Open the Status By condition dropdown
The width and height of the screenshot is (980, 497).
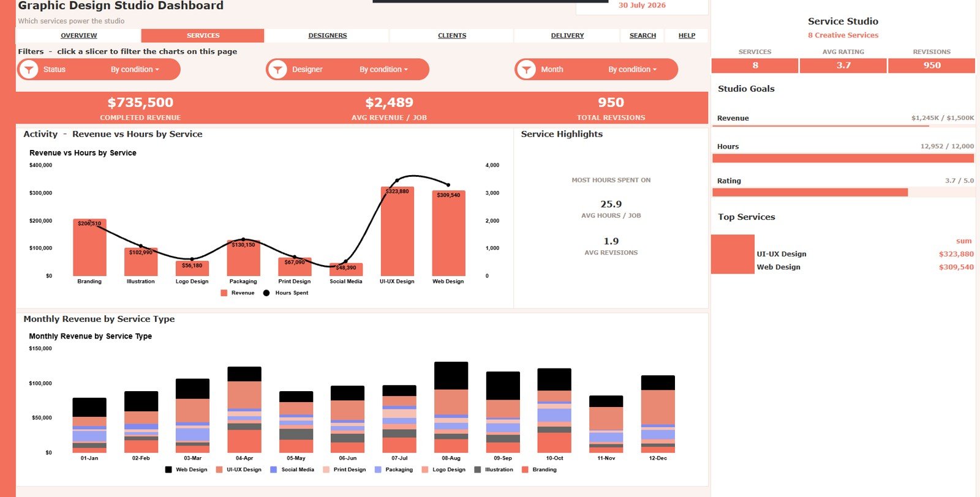coord(135,70)
